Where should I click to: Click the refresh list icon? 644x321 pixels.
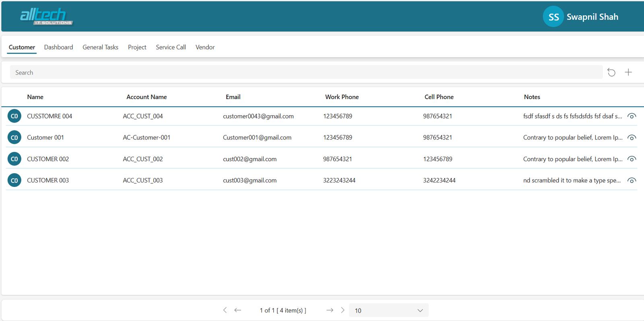coord(611,72)
